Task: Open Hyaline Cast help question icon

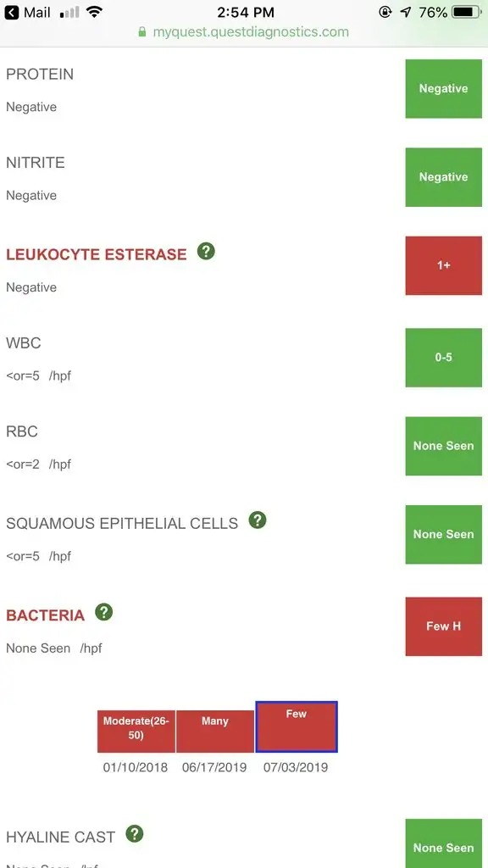Action: tap(135, 834)
